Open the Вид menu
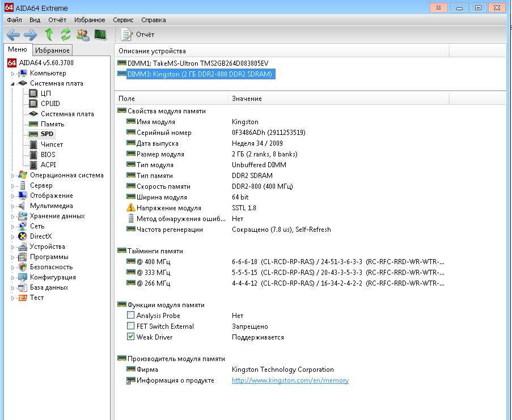512x420 pixels. coord(35,20)
